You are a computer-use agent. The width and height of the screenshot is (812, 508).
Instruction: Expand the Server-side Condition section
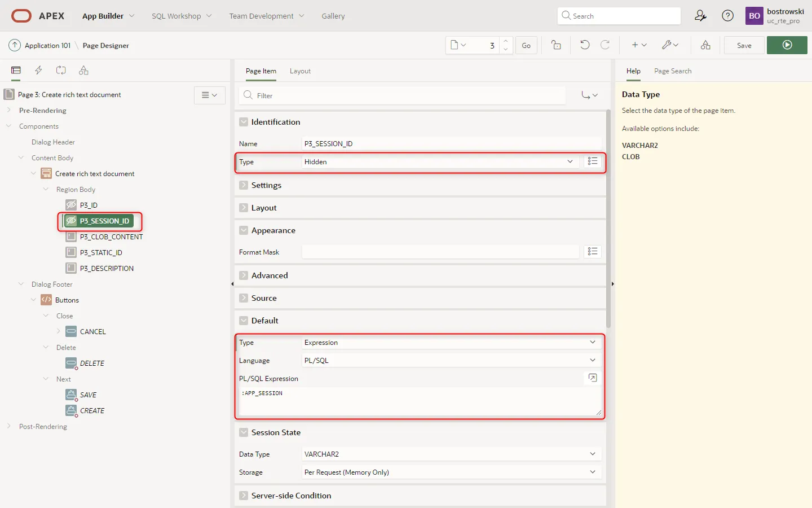(244, 496)
